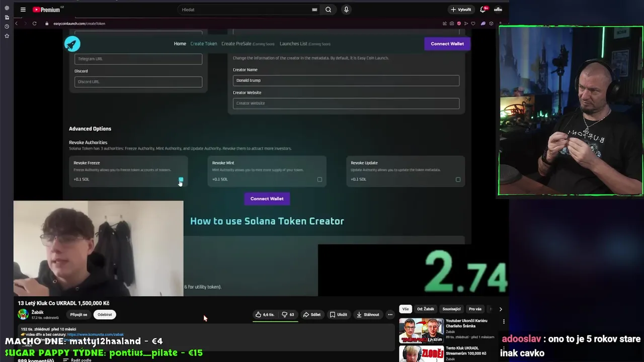Image resolution: width=644 pixels, height=362 pixels.
Task: Click the Odebírat subscribe button
Action: pos(105,315)
